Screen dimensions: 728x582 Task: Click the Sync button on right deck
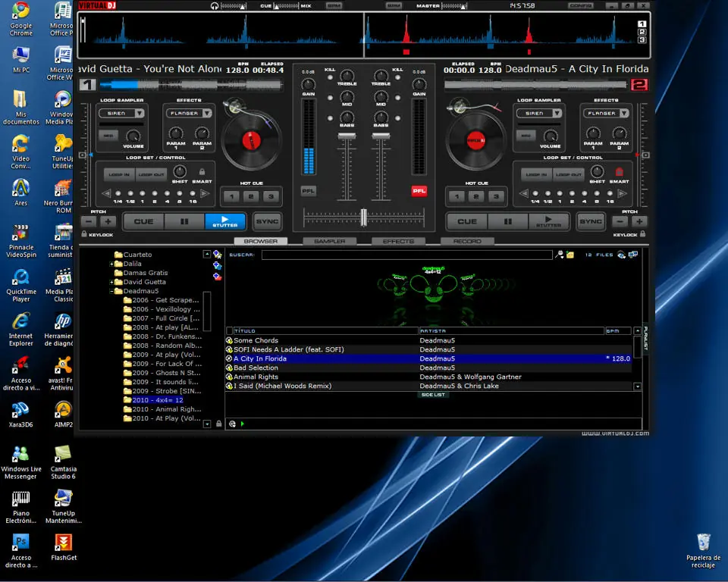click(x=591, y=221)
